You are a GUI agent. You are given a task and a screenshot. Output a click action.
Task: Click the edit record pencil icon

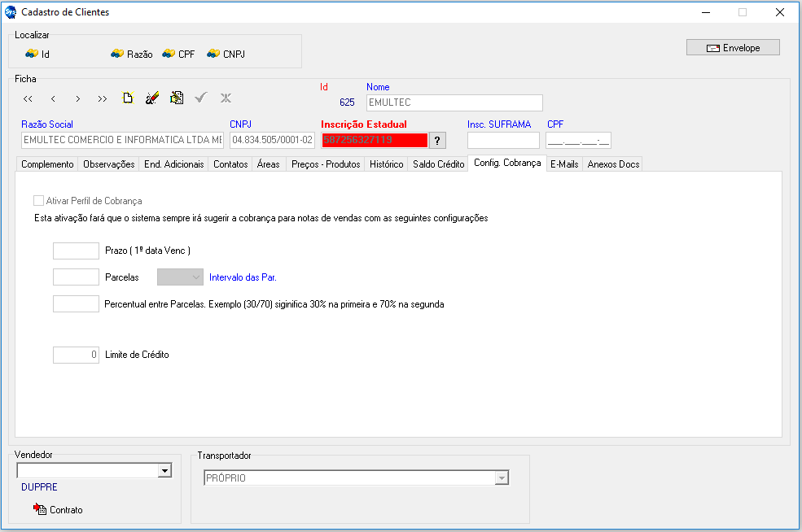tap(152, 98)
